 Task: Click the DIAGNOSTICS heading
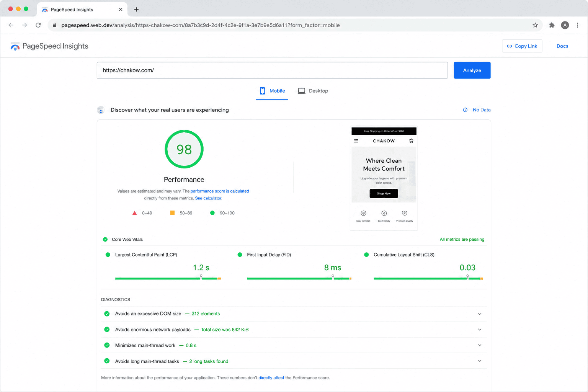click(x=116, y=300)
